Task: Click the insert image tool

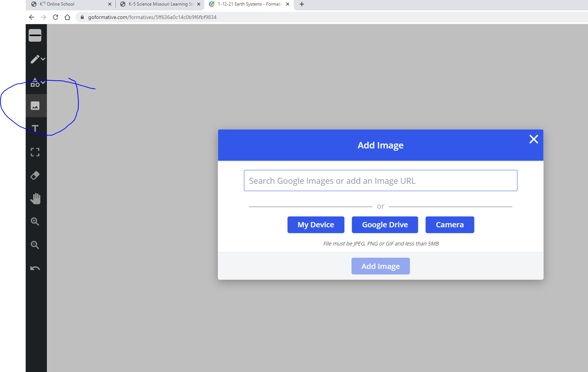Action: (x=35, y=106)
